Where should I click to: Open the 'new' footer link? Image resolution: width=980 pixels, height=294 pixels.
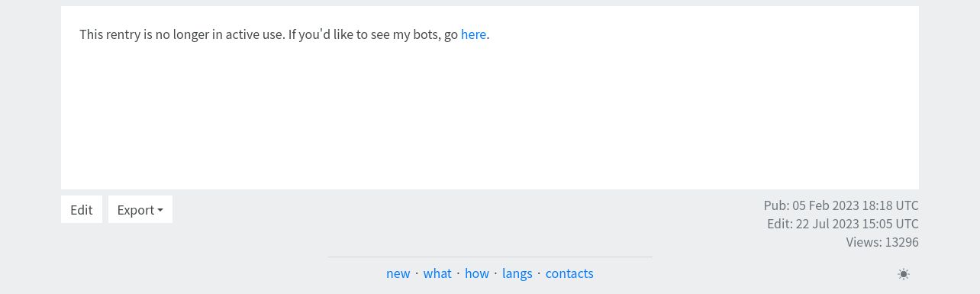click(x=398, y=273)
